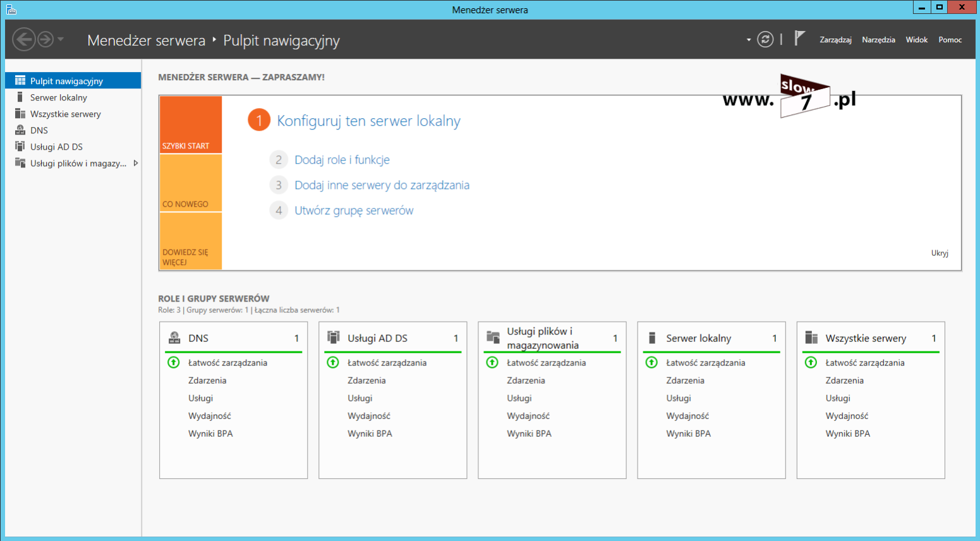The width and height of the screenshot is (980, 541).
Task: Click the Wszystkie serwery tile header icon
Action: click(x=811, y=337)
